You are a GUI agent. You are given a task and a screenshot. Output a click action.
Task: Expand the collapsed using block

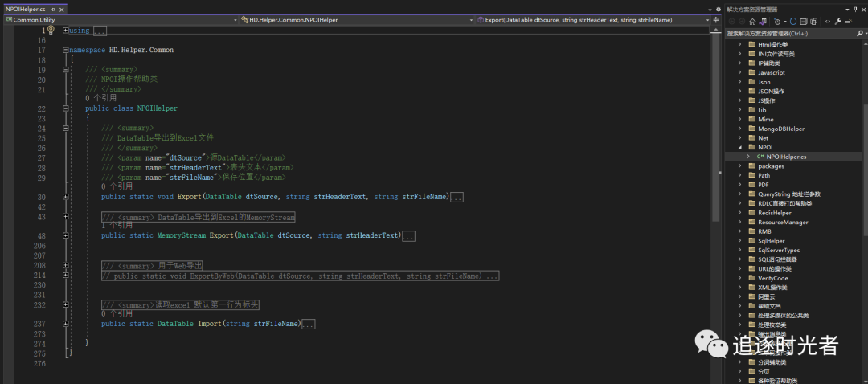(x=65, y=30)
